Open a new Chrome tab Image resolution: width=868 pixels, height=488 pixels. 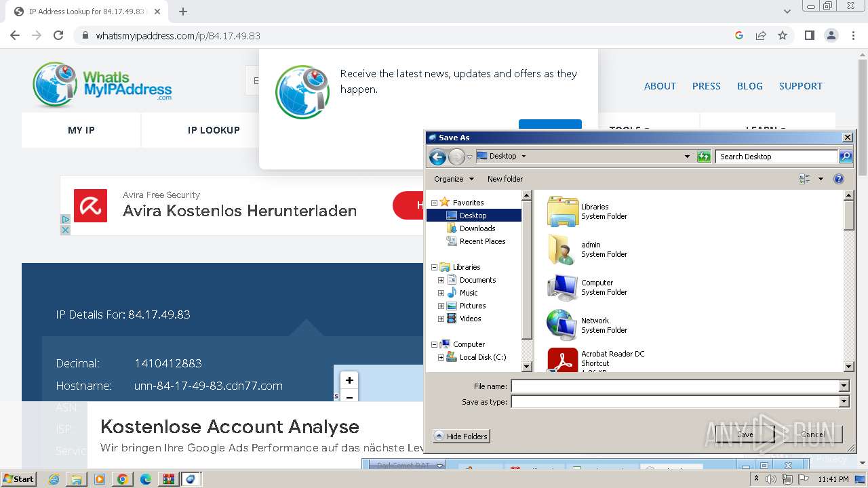(183, 12)
